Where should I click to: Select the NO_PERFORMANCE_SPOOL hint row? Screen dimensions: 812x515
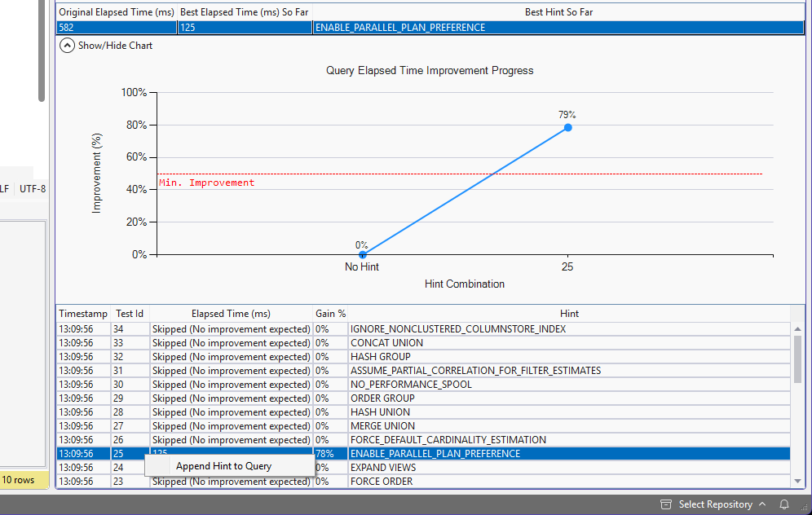coord(423,385)
